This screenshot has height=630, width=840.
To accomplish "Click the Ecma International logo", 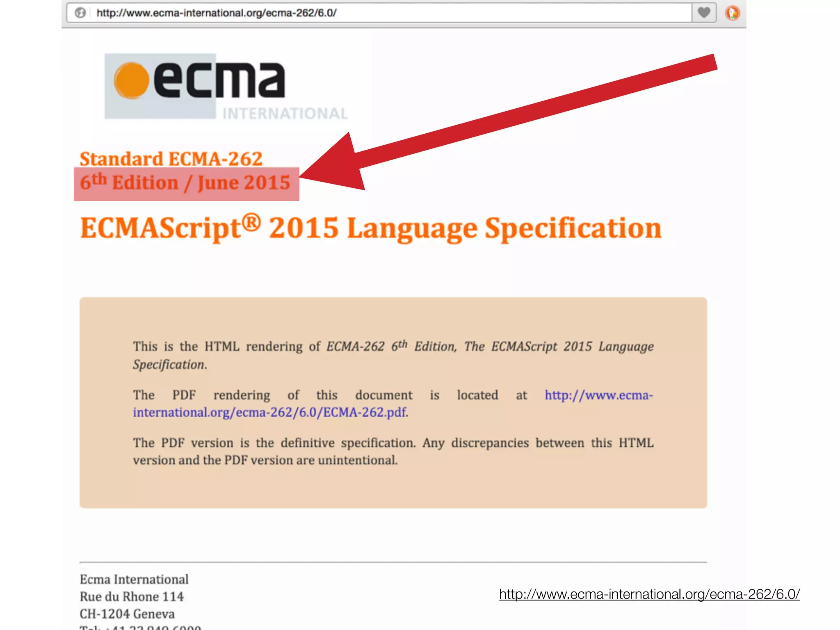I will point(226,87).
